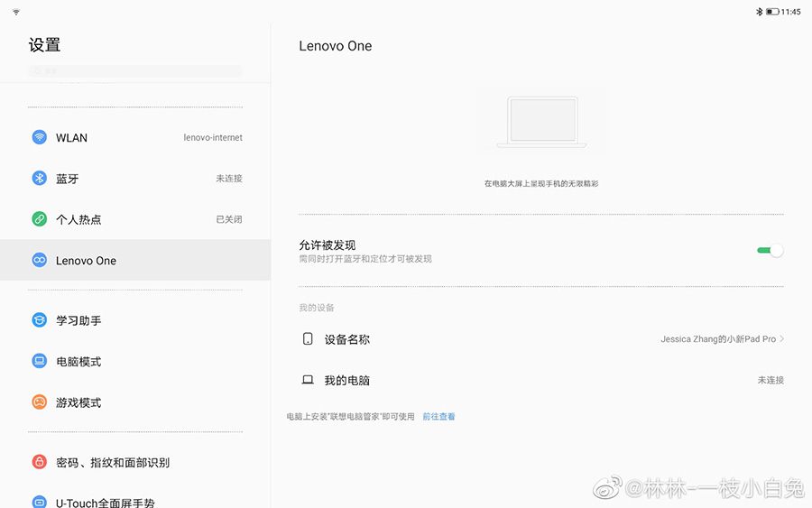Click the 在电脑大屏上呈现手机的无限精彩 caption
Screen dimensions: 812x508
click(x=541, y=183)
